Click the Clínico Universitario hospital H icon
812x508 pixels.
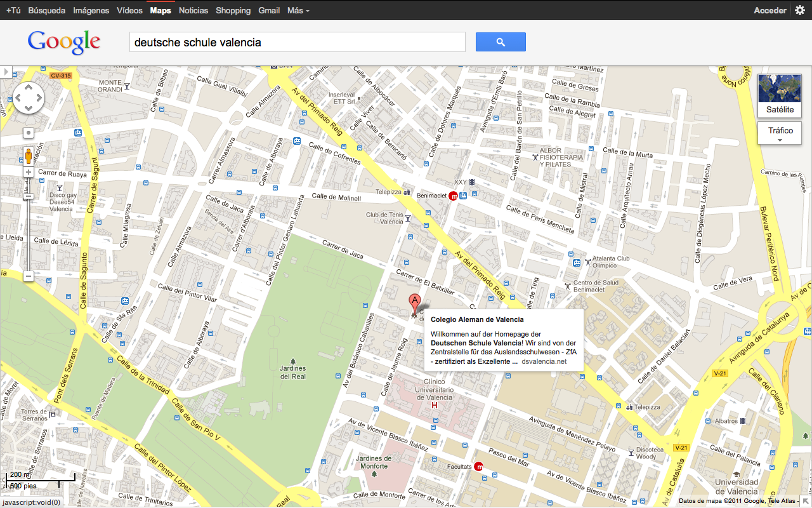click(x=435, y=405)
